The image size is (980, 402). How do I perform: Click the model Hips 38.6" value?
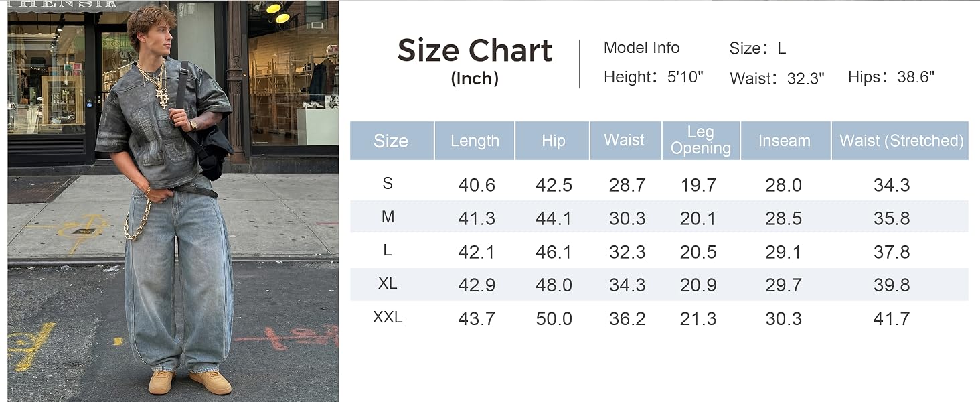point(915,77)
